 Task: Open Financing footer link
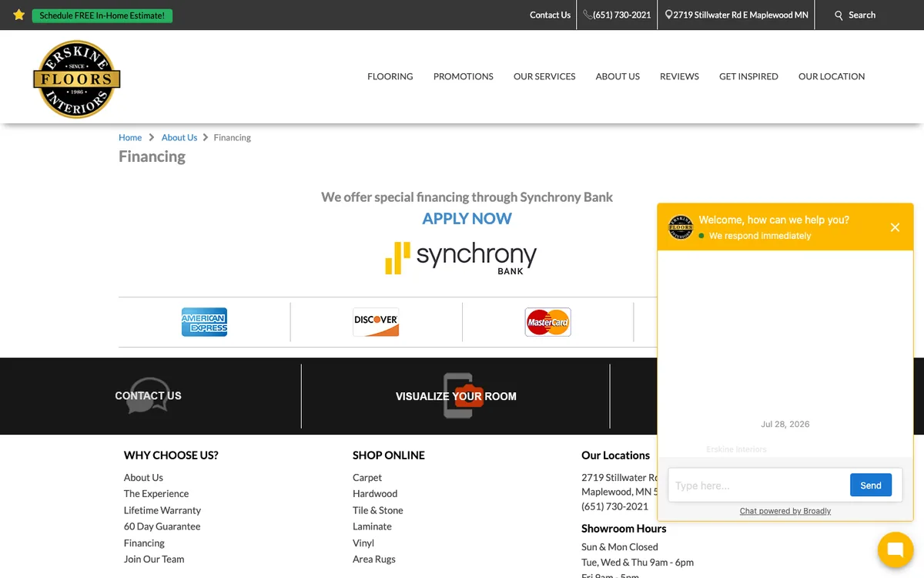(144, 543)
